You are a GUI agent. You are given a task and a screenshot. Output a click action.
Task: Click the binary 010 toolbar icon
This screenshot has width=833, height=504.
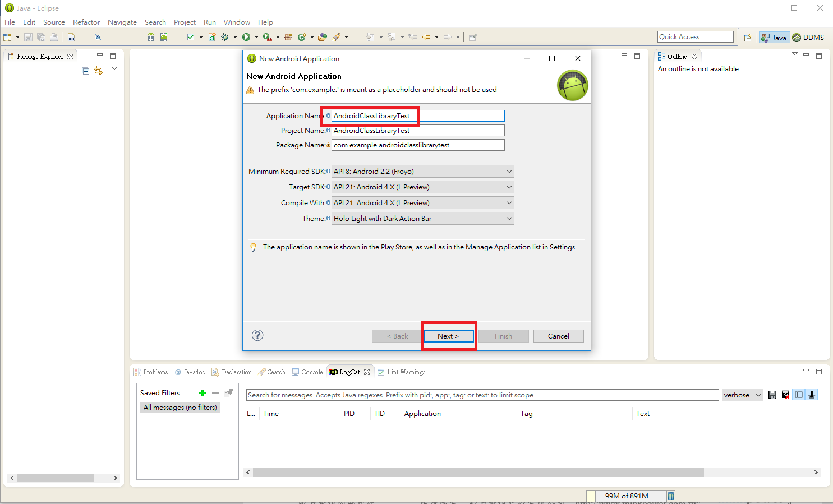pos(71,37)
